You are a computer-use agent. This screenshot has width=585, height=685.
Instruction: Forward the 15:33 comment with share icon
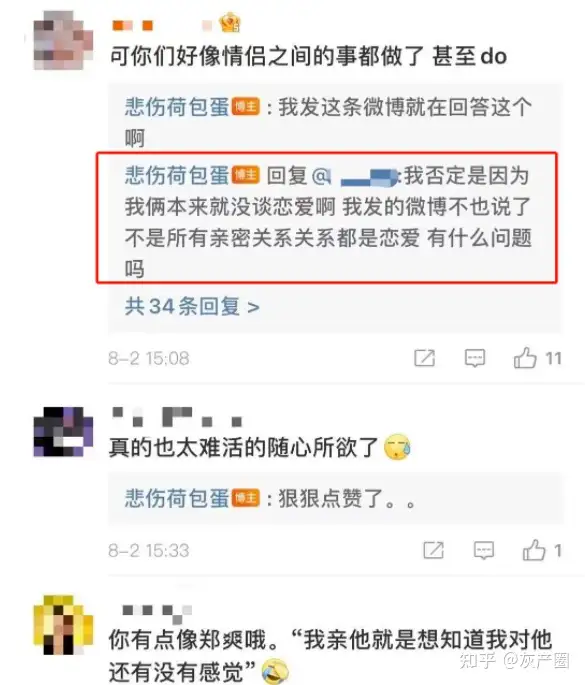pyautogui.click(x=434, y=550)
